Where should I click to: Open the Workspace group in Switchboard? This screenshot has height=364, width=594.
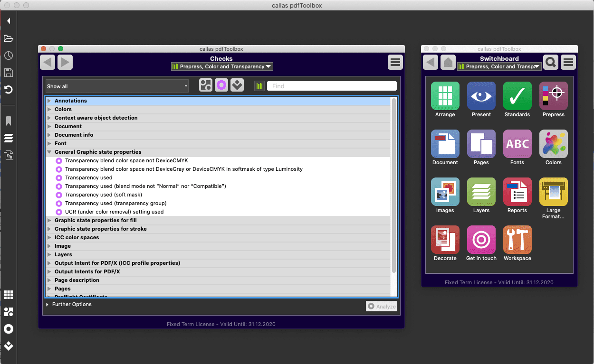pos(517,240)
